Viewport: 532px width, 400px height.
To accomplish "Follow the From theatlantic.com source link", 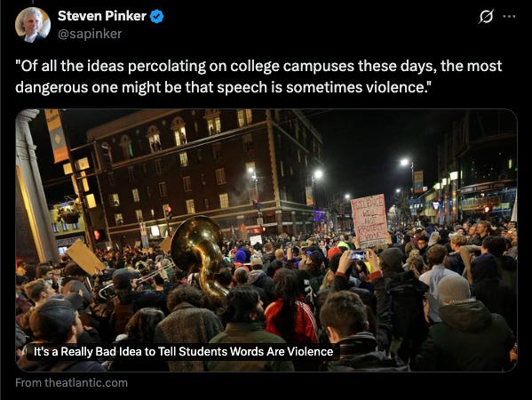I will (x=72, y=383).
